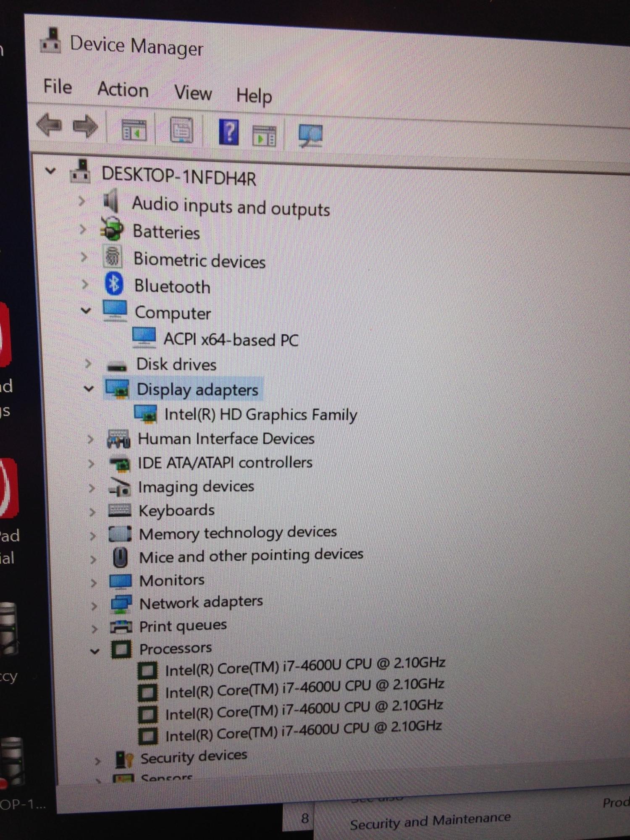Open the File menu
This screenshot has height=840, width=630.
point(58,87)
